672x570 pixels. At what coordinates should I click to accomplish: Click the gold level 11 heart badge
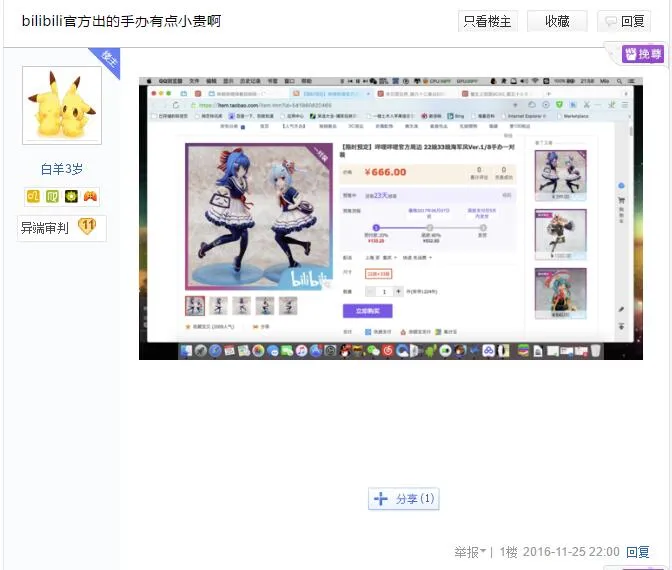(x=87, y=226)
